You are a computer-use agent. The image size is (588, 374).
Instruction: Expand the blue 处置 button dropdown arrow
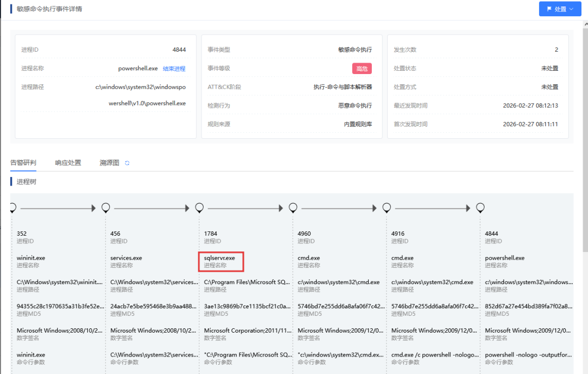click(571, 9)
